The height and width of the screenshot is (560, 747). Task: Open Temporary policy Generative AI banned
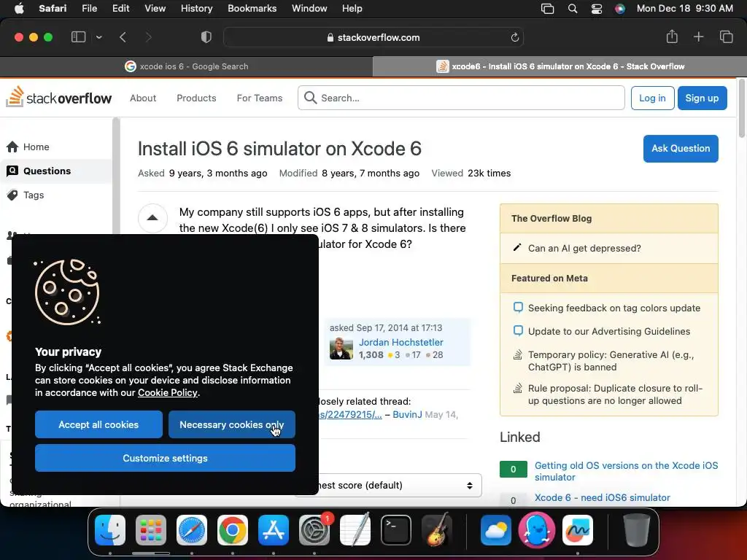click(x=611, y=361)
